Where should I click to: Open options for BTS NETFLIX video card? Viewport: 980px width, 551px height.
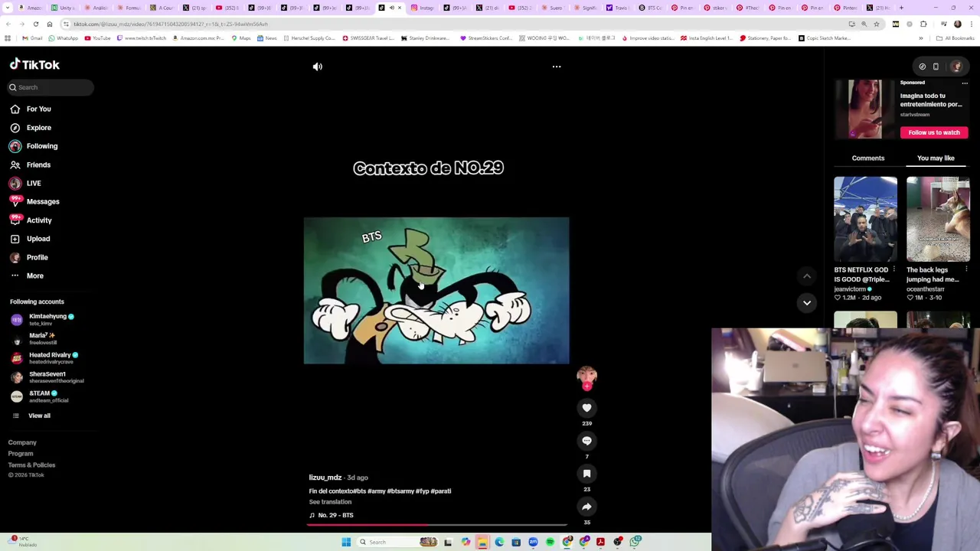[893, 269]
